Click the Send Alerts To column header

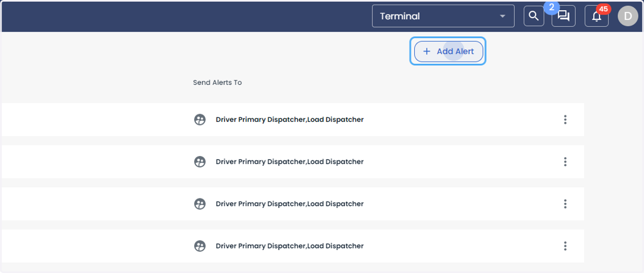click(217, 83)
